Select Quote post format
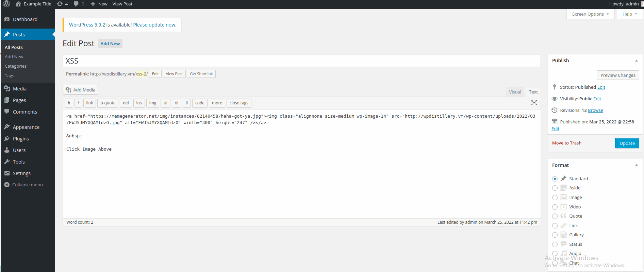644x272 pixels. coord(555,216)
